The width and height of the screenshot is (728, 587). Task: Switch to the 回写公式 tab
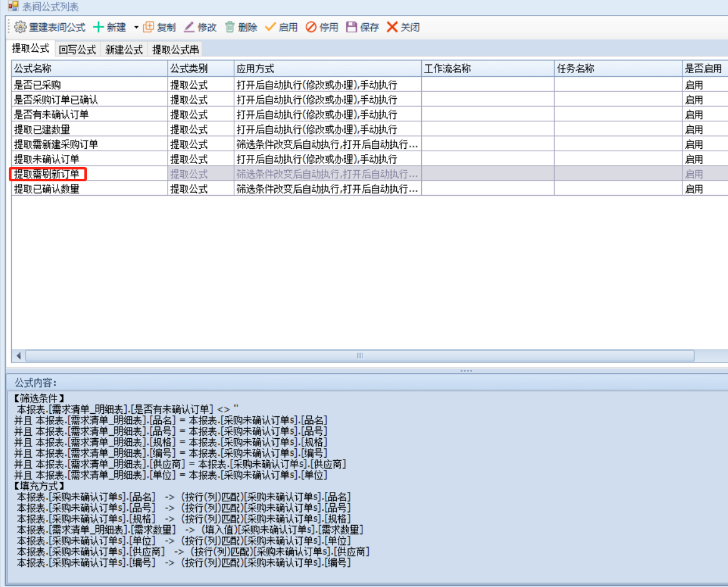(x=77, y=49)
